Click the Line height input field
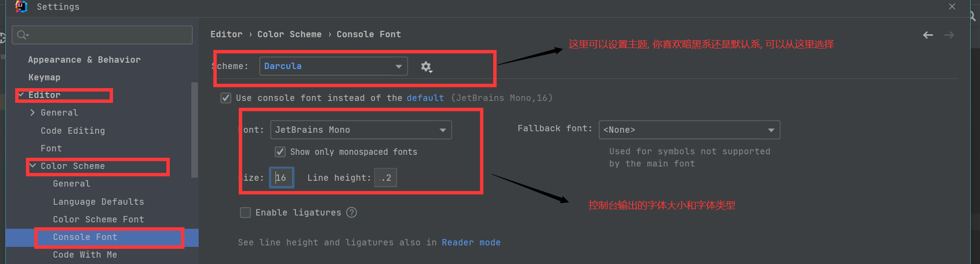980x264 pixels. (x=386, y=178)
